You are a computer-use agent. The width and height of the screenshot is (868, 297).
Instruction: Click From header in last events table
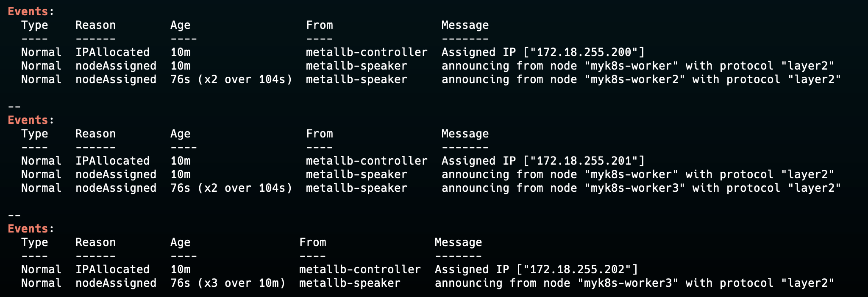[312, 242]
